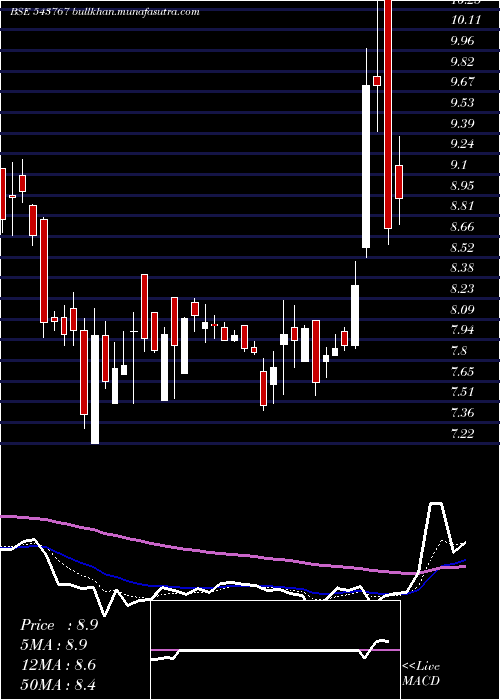500x700 pixels.
Task: Click the tall white candle reaching 9.67
Action: (x=366, y=166)
